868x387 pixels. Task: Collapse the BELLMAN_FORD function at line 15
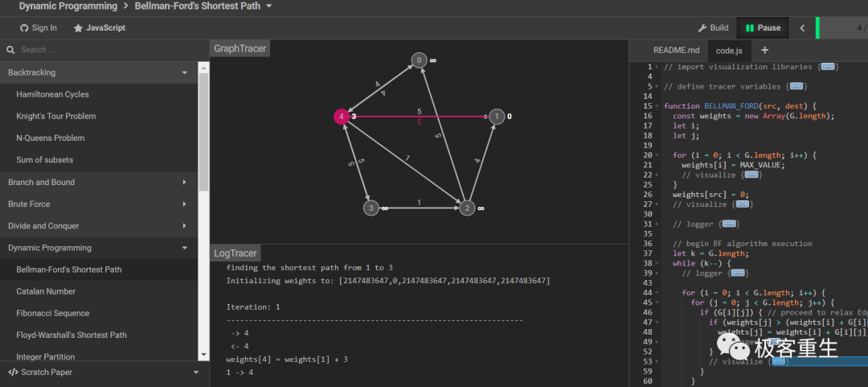657,106
